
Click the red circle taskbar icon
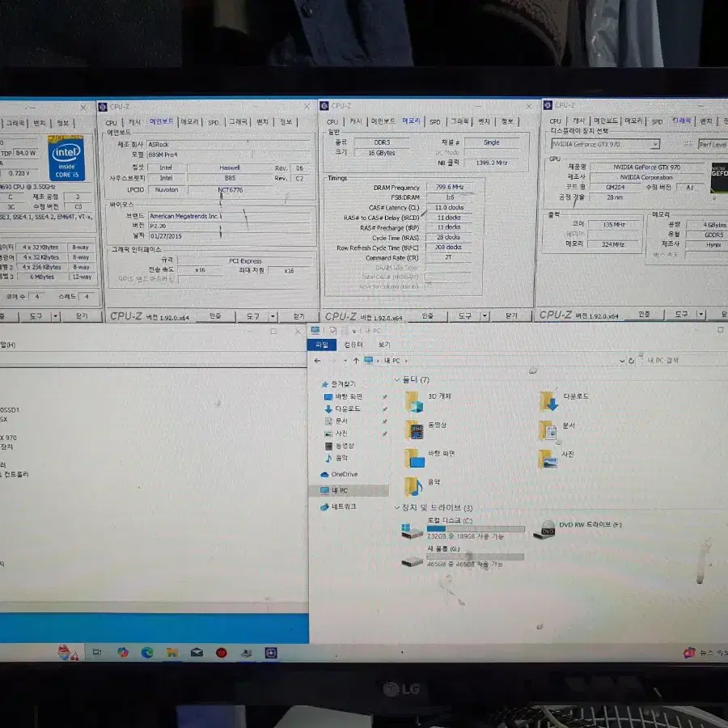(x=222, y=653)
